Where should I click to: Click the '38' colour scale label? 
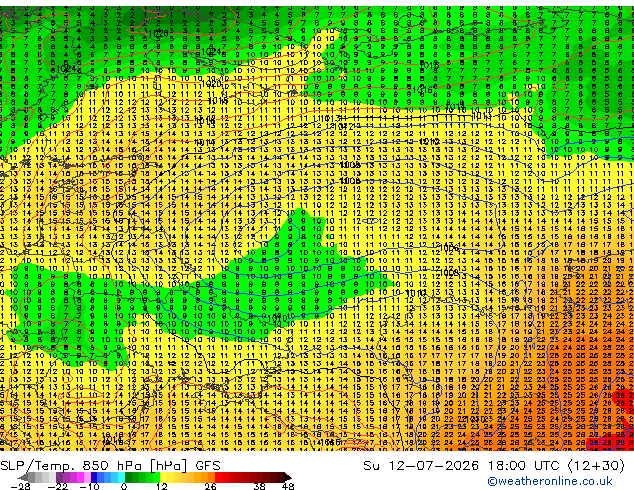(x=259, y=486)
